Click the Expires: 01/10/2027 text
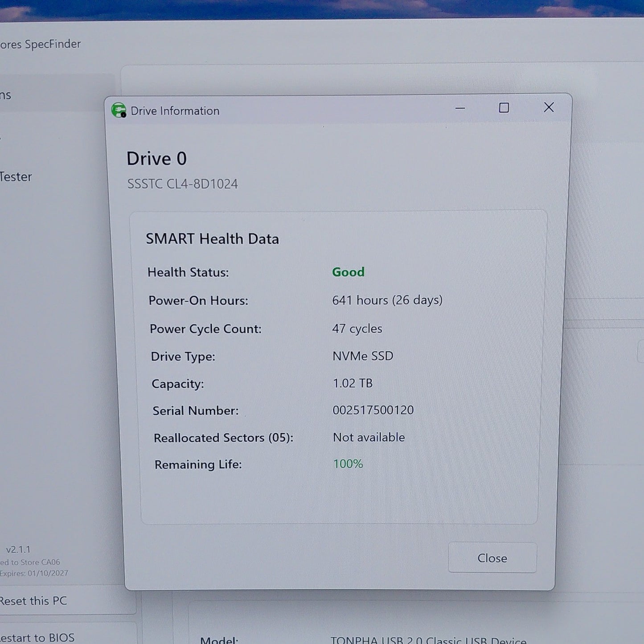Screen dimensions: 644x644 [x=34, y=573]
